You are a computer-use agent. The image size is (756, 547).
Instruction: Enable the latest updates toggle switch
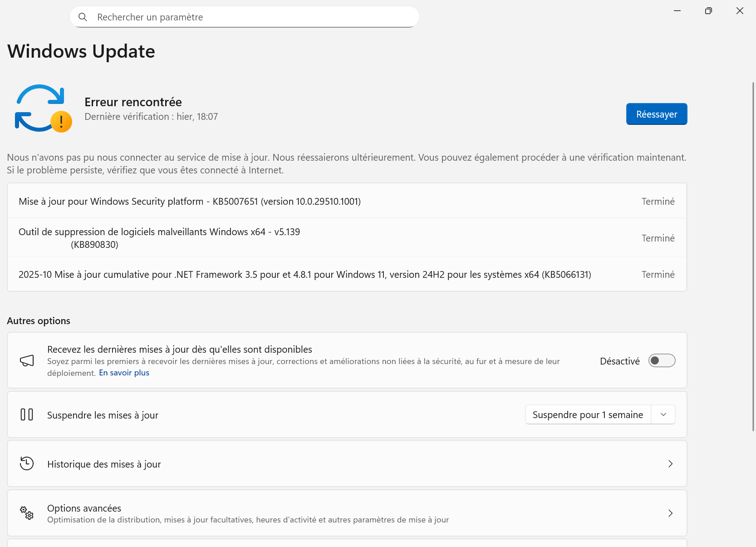pyautogui.click(x=662, y=361)
